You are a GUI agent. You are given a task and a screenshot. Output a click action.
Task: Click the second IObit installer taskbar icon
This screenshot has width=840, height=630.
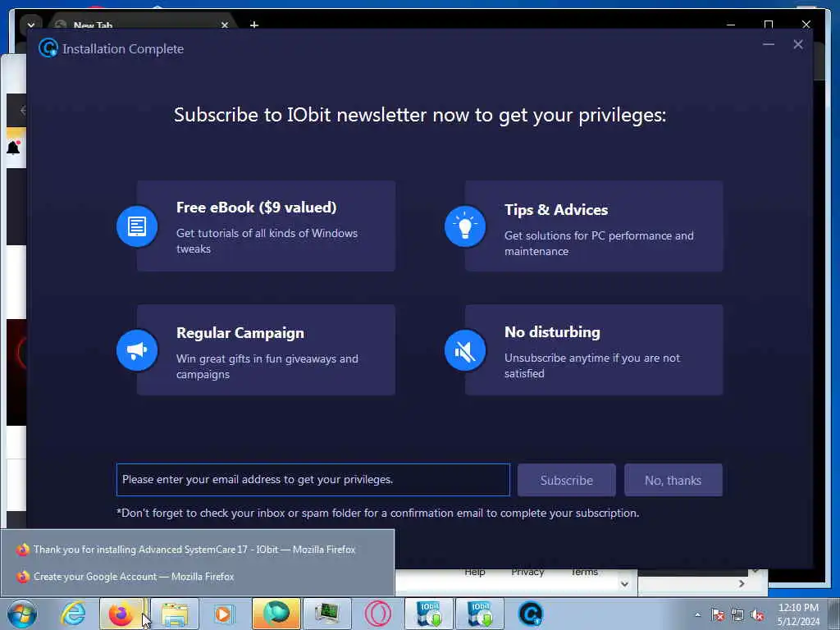click(x=480, y=614)
